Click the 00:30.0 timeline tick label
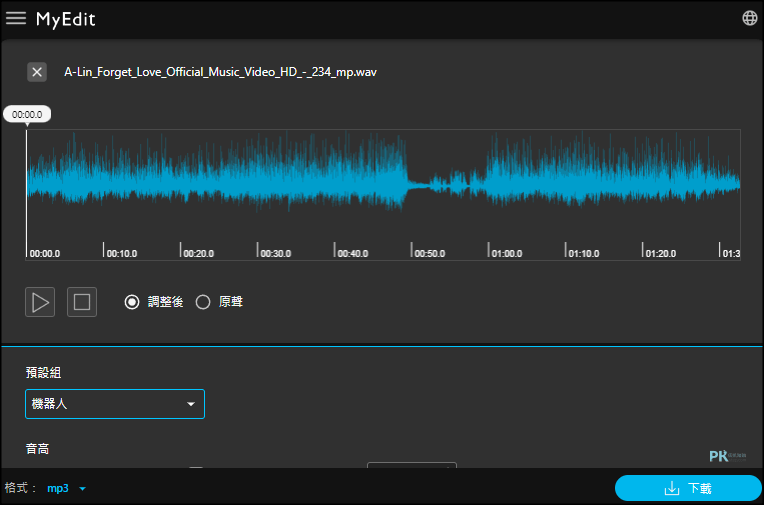Viewport: 764px width, 505px height. [276, 253]
